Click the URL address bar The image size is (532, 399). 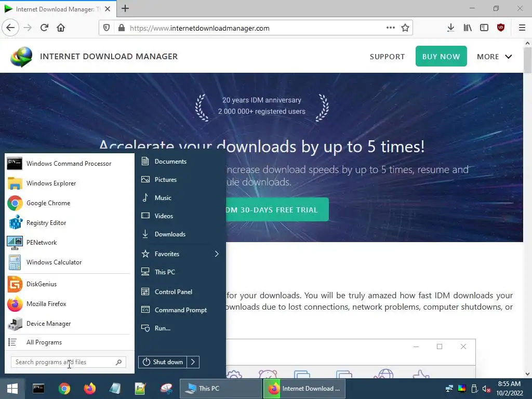(x=256, y=28)
